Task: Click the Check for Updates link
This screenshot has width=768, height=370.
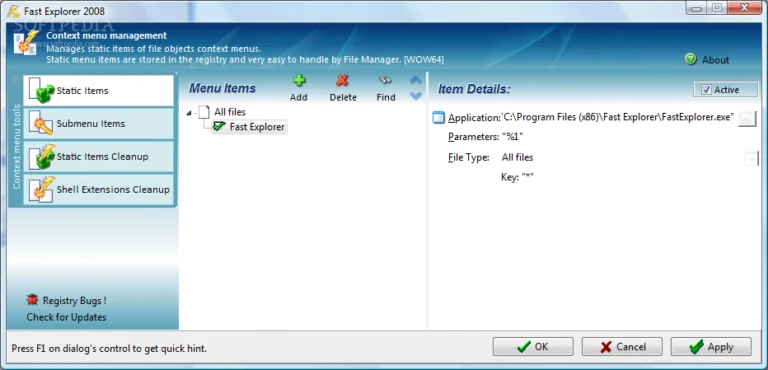Action: coord(66,317)
